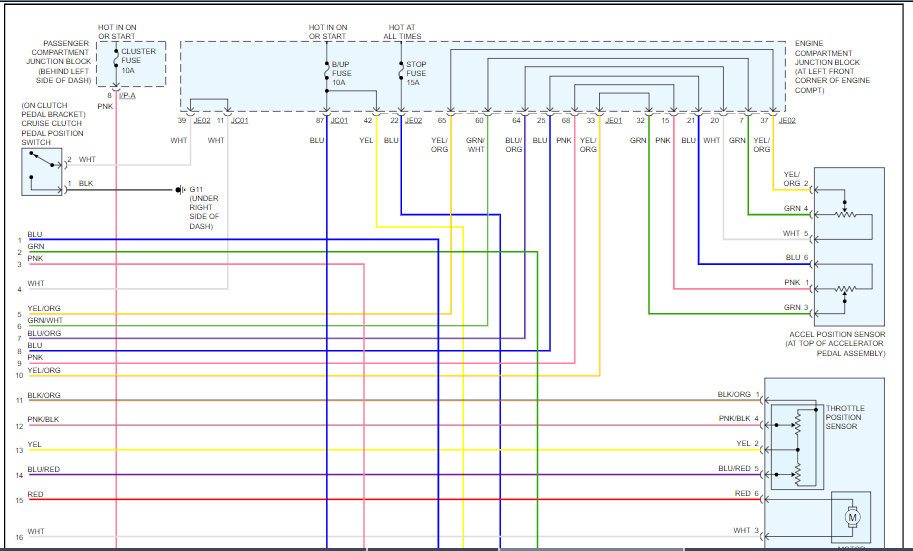Click HOT IN ON OR START above B/UP fuse
Viewport: 913px width, 551px height.
tap(328, 31)
